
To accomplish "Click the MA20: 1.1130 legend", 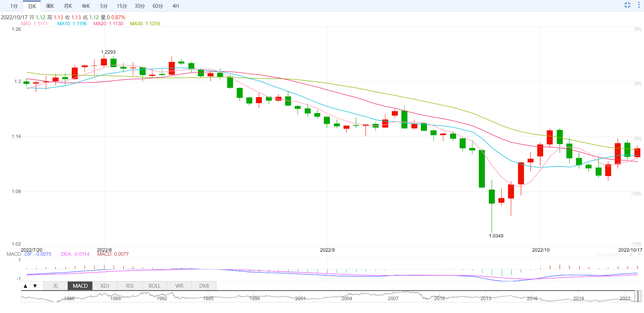I will click(108, 23).
